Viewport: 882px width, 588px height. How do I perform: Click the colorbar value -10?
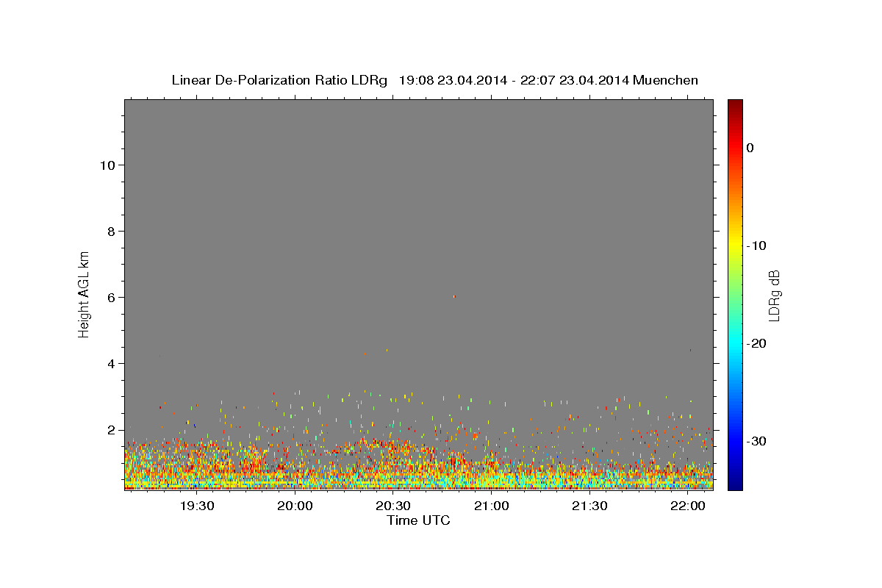click(x=756, y=245)
